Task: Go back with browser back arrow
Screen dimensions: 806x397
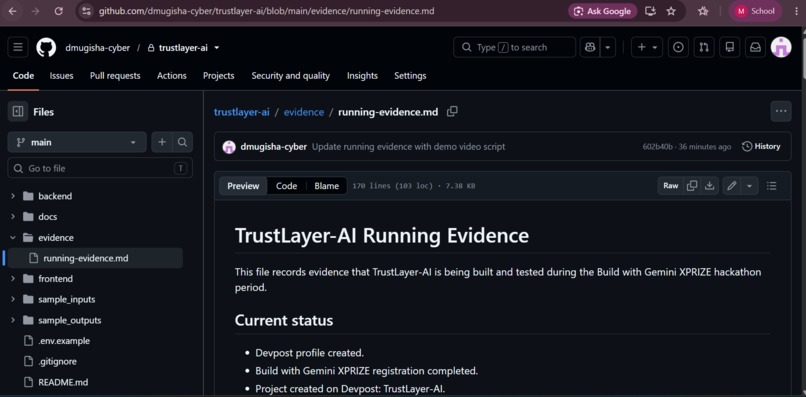Action: (12, 11)
